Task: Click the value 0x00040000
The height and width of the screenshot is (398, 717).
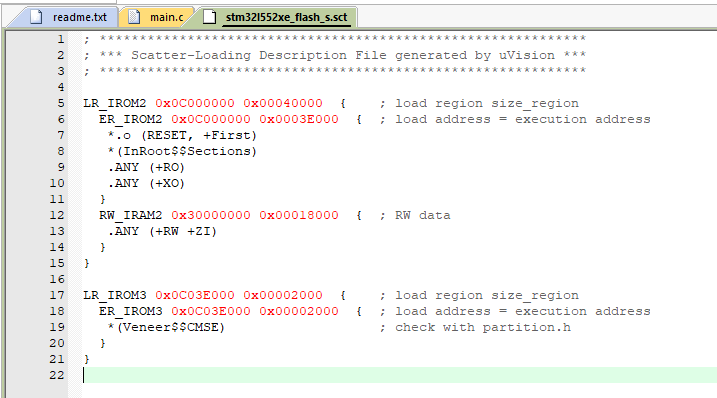Action: (283, 103)
